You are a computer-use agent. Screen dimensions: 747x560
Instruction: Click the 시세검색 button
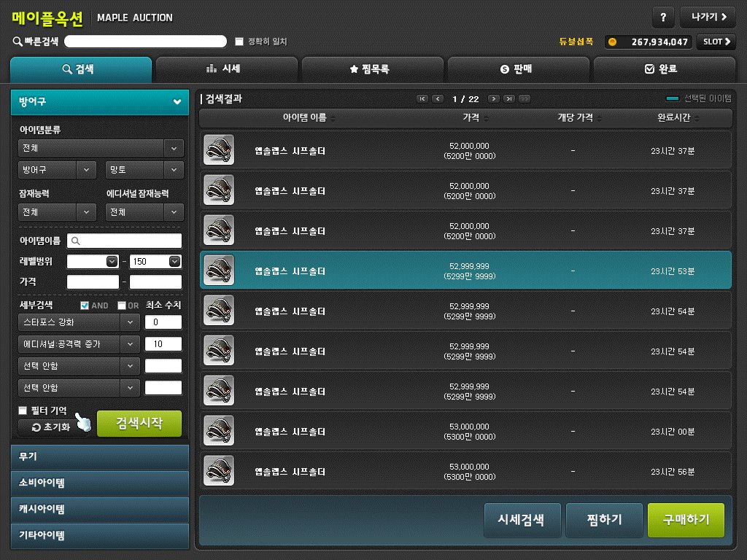tap(522, 520)
